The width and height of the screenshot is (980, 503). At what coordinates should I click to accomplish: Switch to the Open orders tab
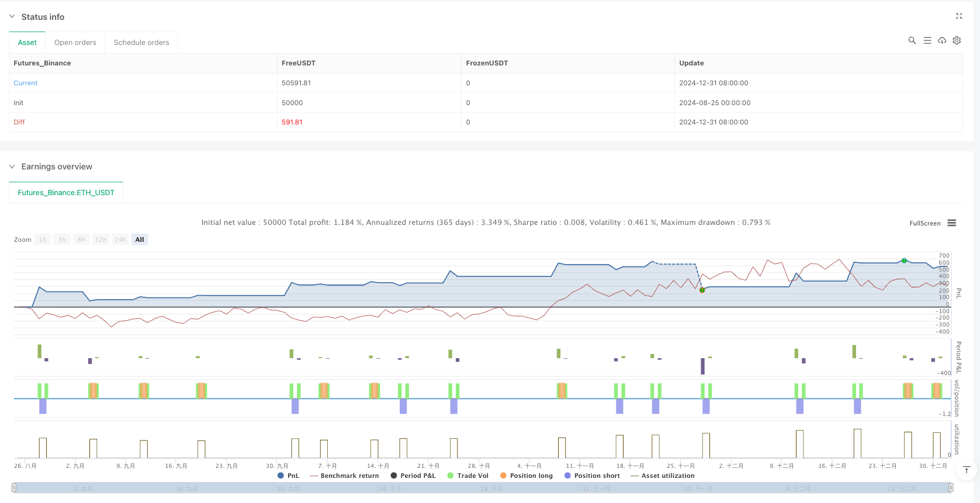point(75,43)
